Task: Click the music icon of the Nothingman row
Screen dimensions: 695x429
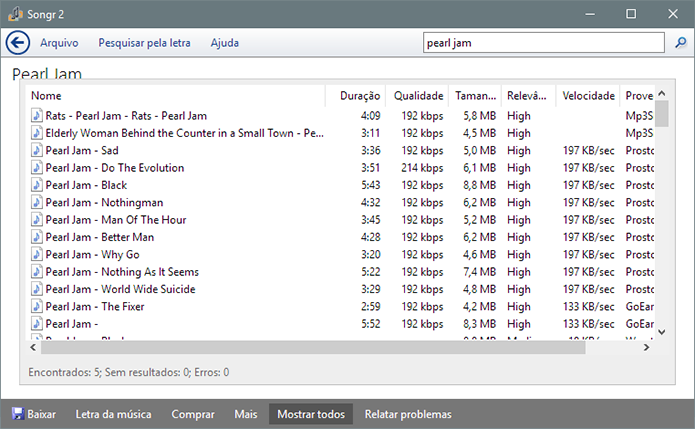Action: [37, 202]
